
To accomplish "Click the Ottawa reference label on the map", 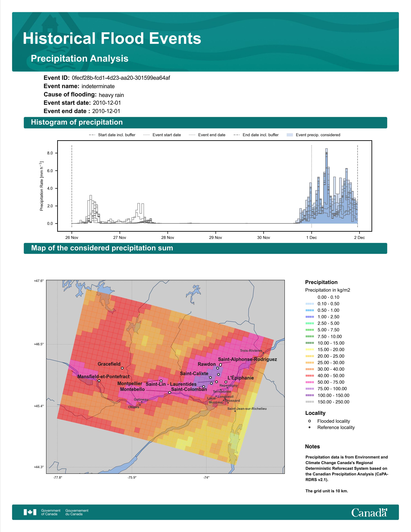I will coord(134,407).
